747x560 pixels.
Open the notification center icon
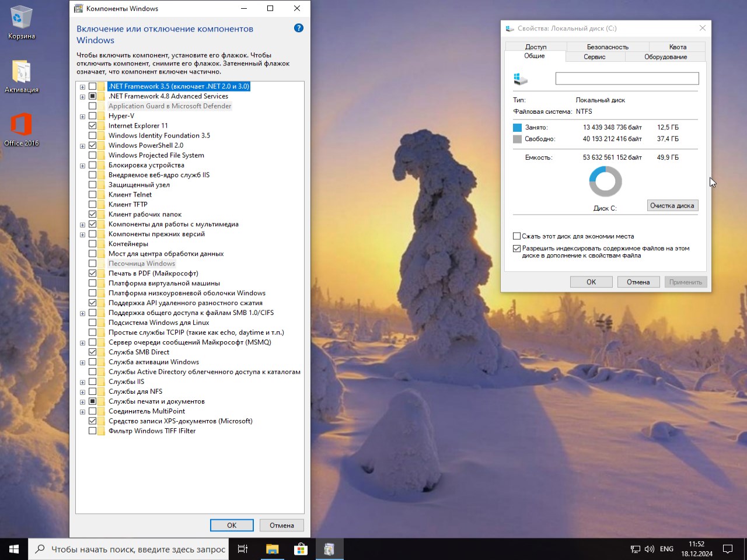pos(728,549)
